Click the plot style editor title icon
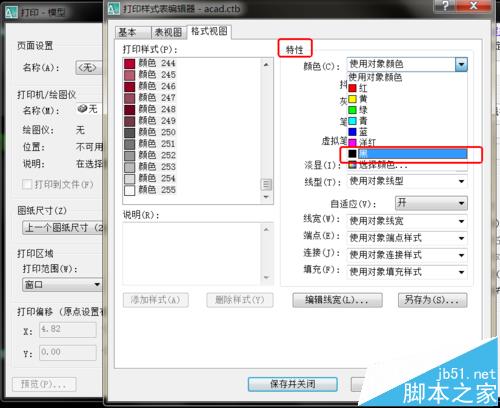The width and height of the screenshot is (500, 408). pyautogui.click(x=114, y=8)
